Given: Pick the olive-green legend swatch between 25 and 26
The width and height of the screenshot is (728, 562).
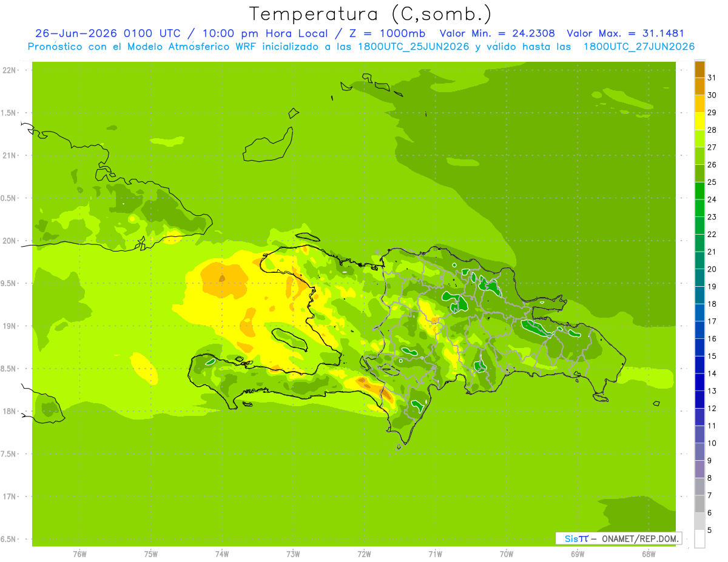Looking at the screenshot, I should [x=699, y=173].
